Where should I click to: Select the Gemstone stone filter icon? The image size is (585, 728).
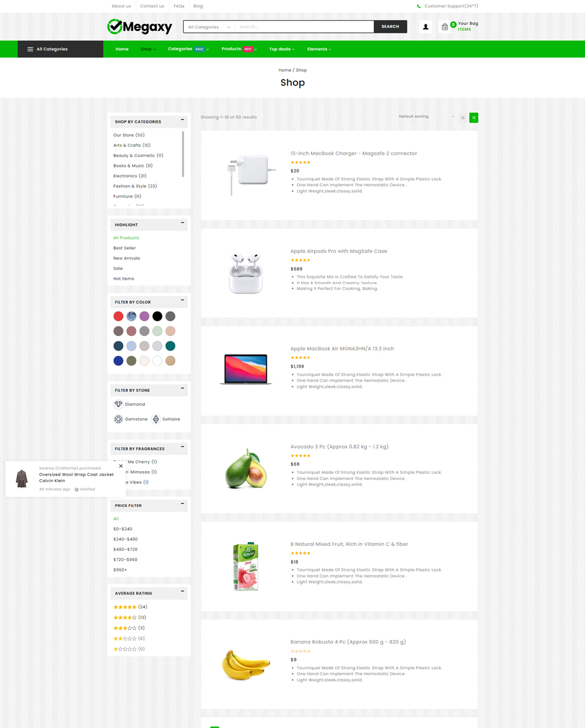point(118,419)
